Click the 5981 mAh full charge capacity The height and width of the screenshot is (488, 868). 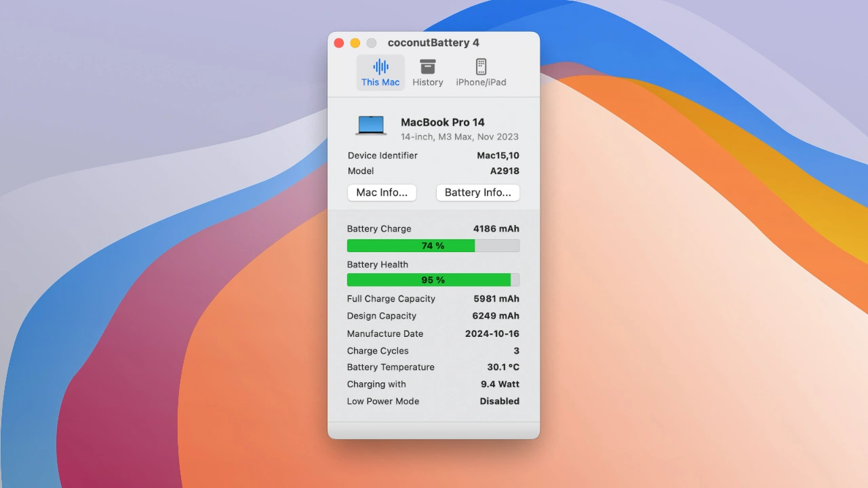pos(496,299)
